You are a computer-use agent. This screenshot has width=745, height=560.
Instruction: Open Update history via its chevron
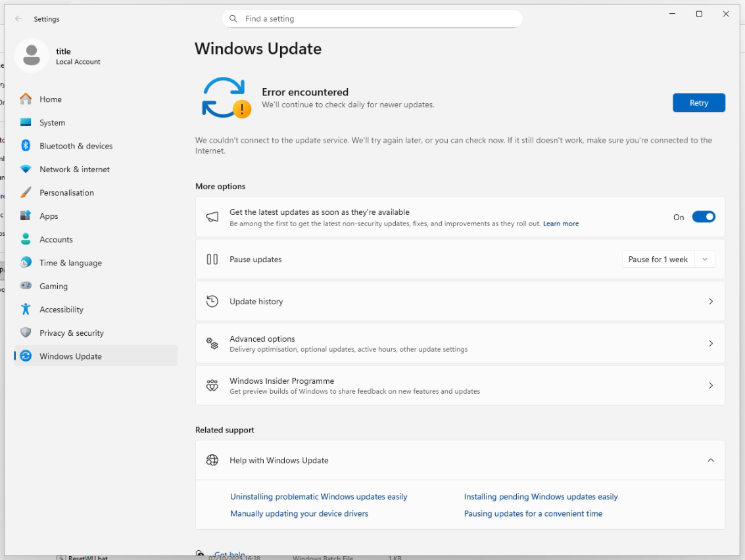point(711,301)
